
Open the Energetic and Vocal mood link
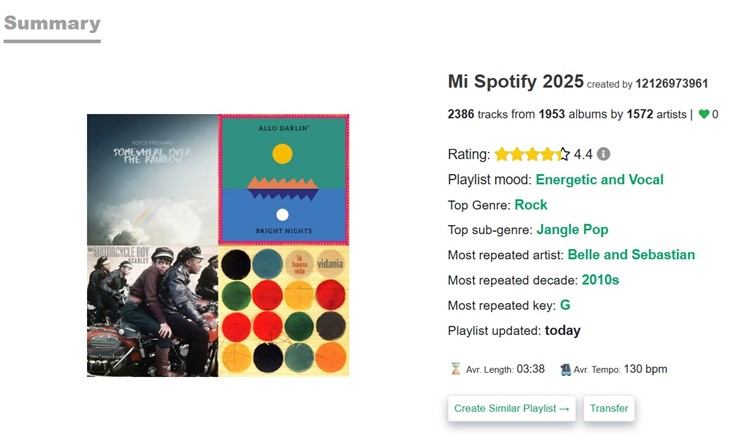[599, 180]
